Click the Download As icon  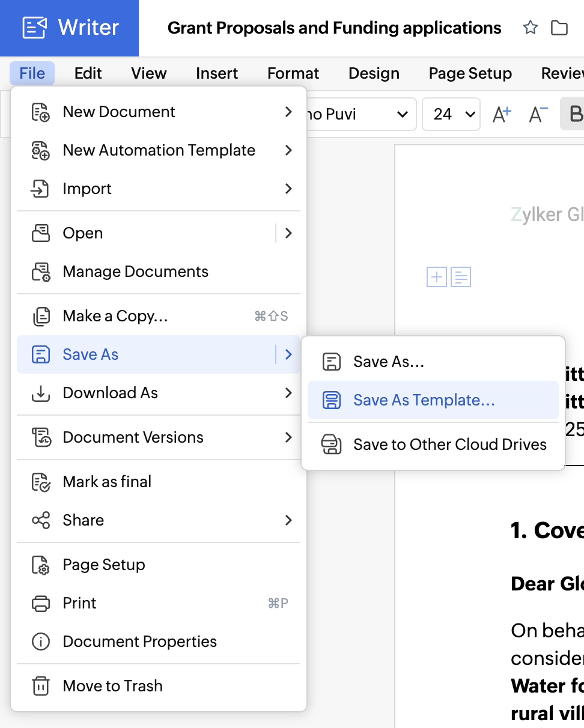40,393
